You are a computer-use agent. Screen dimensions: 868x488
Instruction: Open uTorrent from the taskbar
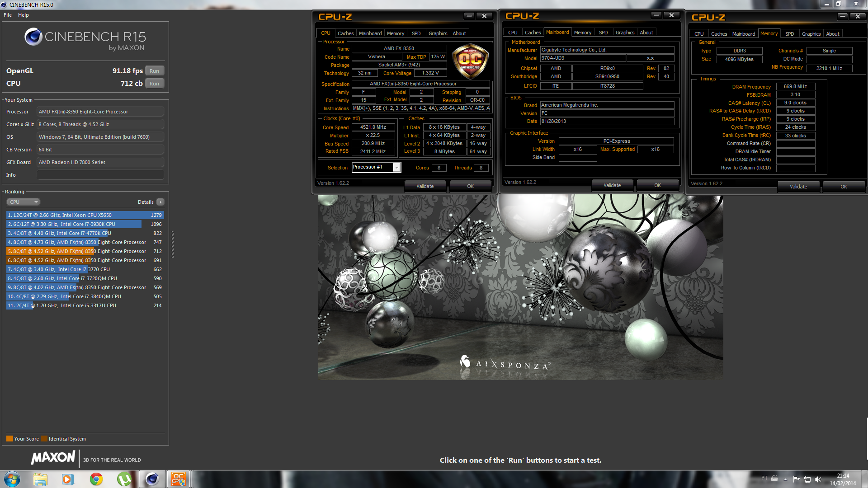coord(124,479)
